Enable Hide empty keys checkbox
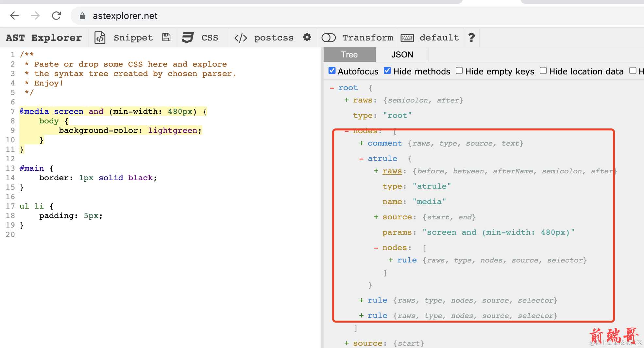644x348 pixels. coord(459,71)
